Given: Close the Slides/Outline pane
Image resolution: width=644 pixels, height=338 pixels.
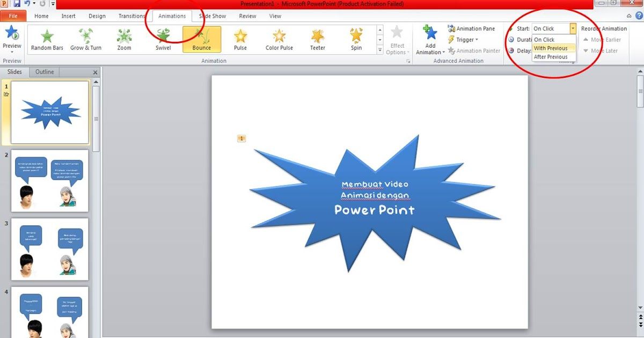Looking at the screenshot, I should (x=96, y=72).
